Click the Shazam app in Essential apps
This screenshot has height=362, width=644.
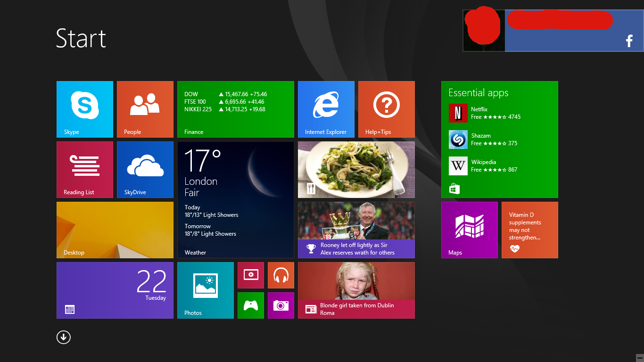click(483, 140)
